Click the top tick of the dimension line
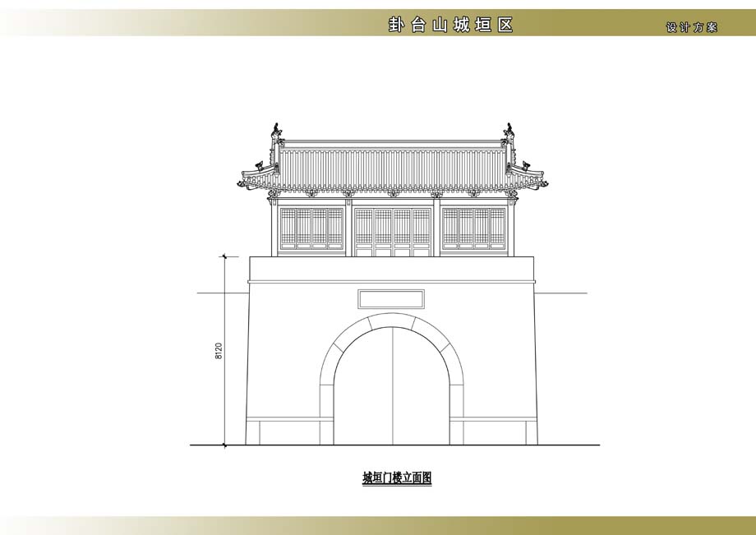Viewport: 756px width, 535px height. 224,257
